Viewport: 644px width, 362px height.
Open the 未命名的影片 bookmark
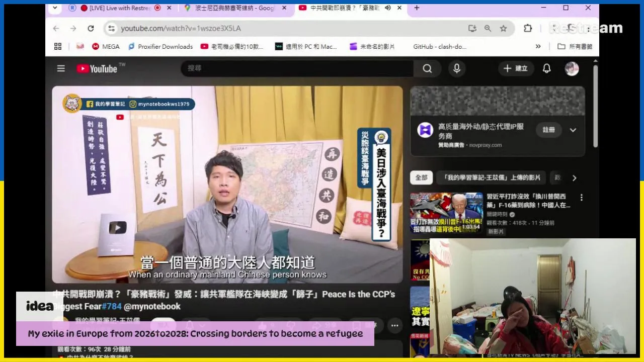pyautogui.click(x=372, y=46)
